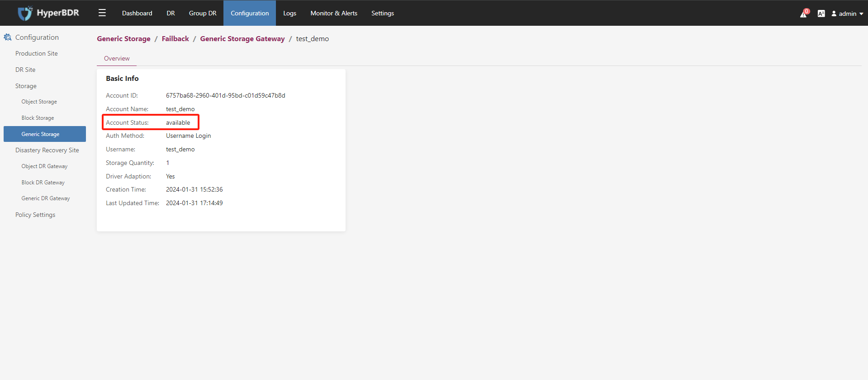Click the Account Status value available
This screenshot has width=868, height=380.
pyautogui.click(x=178, y=122)
